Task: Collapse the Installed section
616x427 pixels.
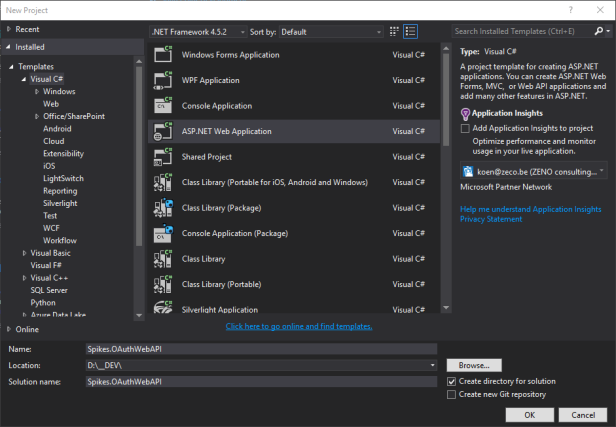Action: 8,47
